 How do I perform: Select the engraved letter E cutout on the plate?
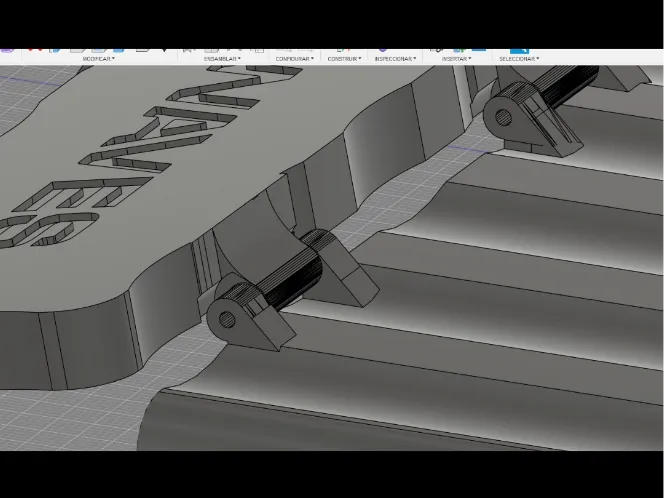[83, 195]
